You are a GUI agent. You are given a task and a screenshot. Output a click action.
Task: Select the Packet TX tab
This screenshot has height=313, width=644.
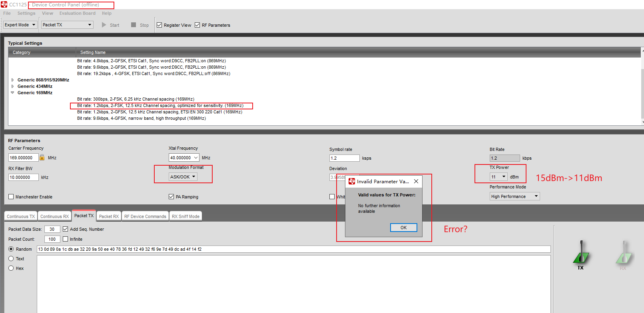pyautogui.click(x=84, y=215)
